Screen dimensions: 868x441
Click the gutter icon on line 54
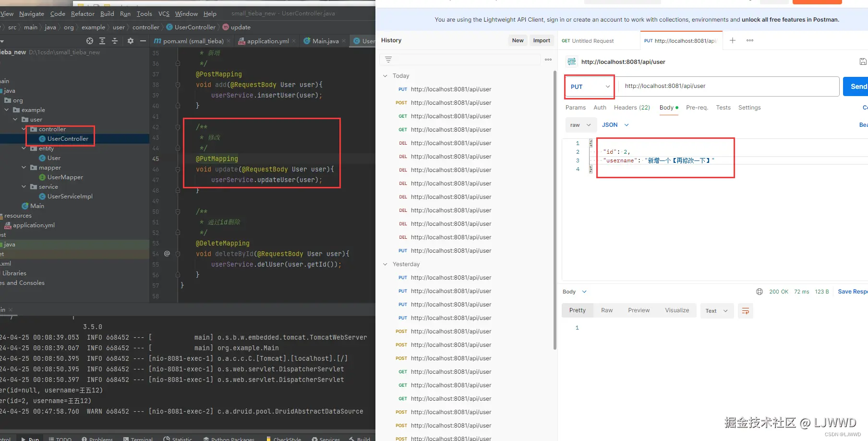(167, 253)
